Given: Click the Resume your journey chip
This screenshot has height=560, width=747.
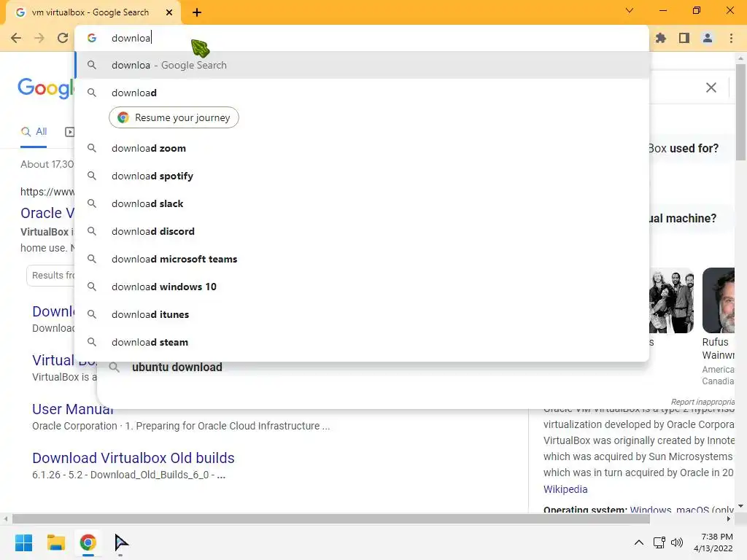Looking at the screenshot, I should tap(174, 117).
